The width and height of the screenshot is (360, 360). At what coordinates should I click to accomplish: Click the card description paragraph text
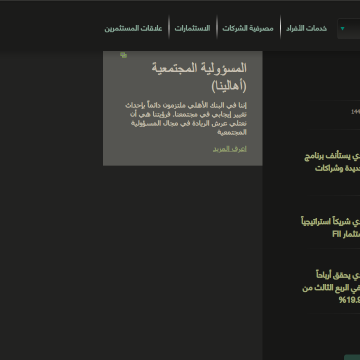coord(186,119)
